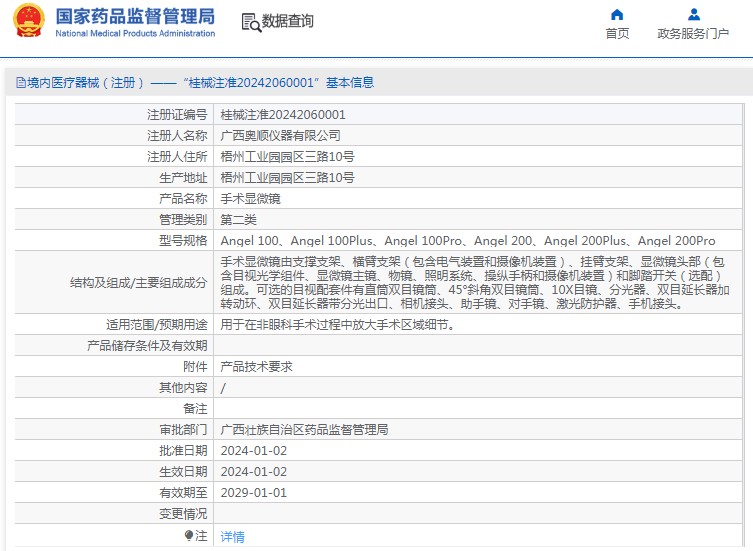
Task: Click registrant name 广西奥顺仪器有限公司
Action: (x=280, y=136)
